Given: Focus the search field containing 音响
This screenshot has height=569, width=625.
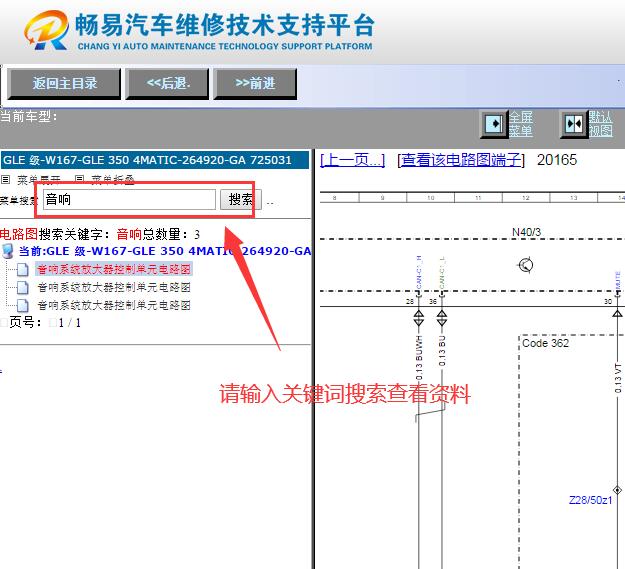Looking at the screenshot, I should coord(129,199).
